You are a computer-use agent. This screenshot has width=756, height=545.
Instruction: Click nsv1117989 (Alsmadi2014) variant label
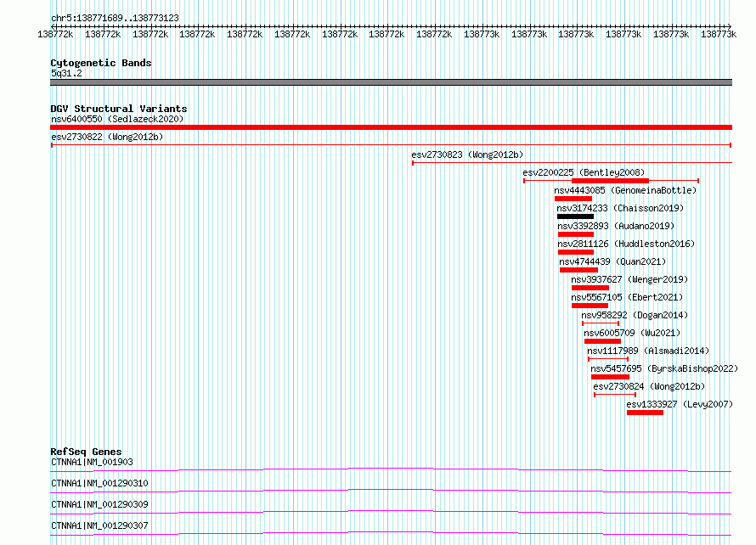pos(648,351)
